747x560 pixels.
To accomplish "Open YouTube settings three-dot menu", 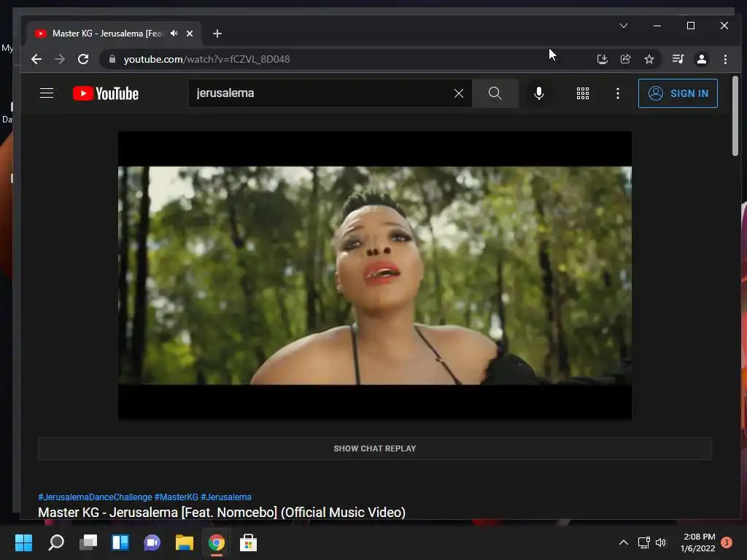I will [x=618, y=93].
